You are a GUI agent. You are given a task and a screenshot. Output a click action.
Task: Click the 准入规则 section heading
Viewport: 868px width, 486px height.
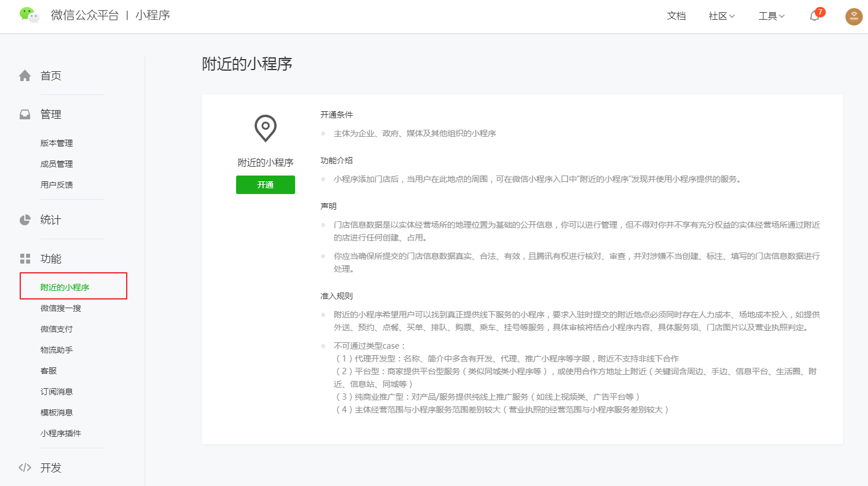click(x=337, y=296)
